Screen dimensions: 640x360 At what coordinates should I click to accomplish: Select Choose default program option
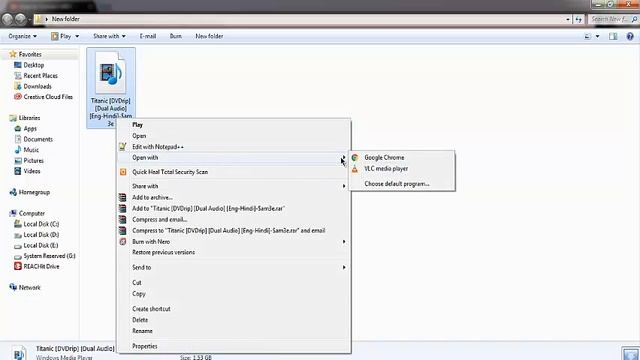[x=402, y=184]
